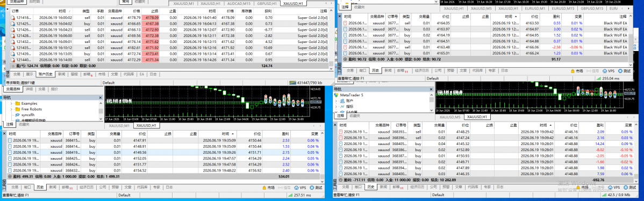Viewport: 644px width, 201px height.
Task: Expand summary row showing 盈利 499.31
Action: pos(10,176)
